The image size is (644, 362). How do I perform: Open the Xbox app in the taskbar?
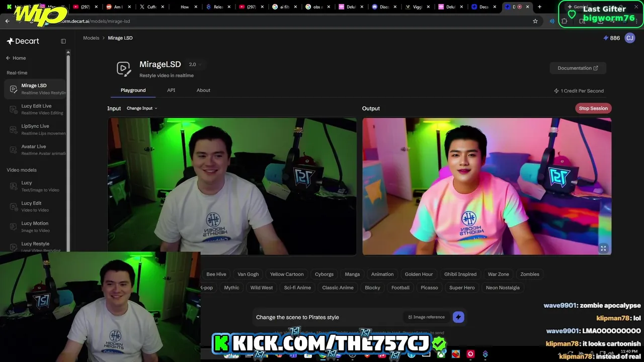[441, 354]
